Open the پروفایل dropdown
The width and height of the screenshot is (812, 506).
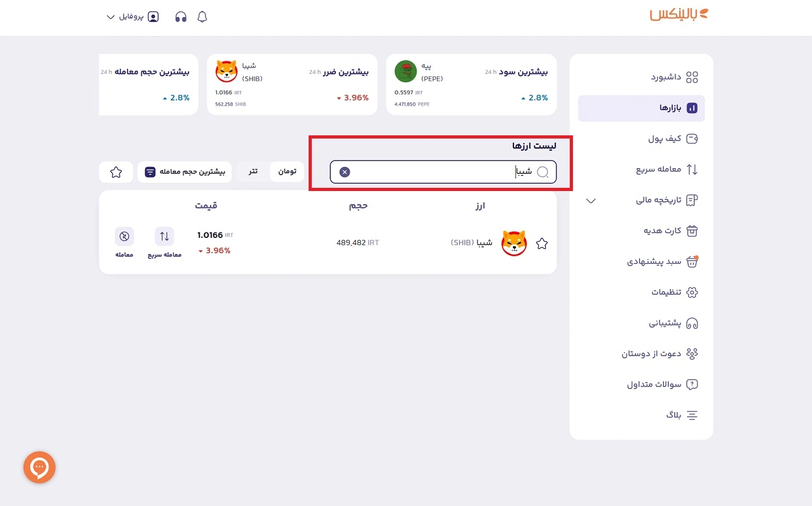132,17
